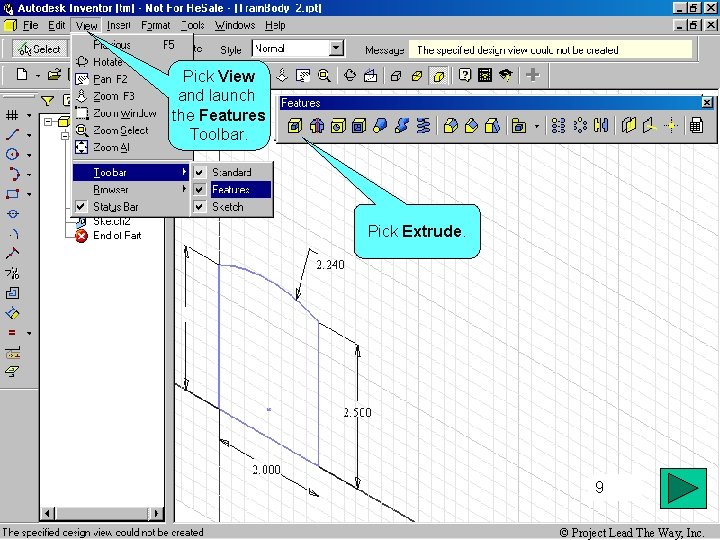This screenshot has width=720, height=540.
Task: Open the Parameters table tool
Action: (x=697, y=125)
